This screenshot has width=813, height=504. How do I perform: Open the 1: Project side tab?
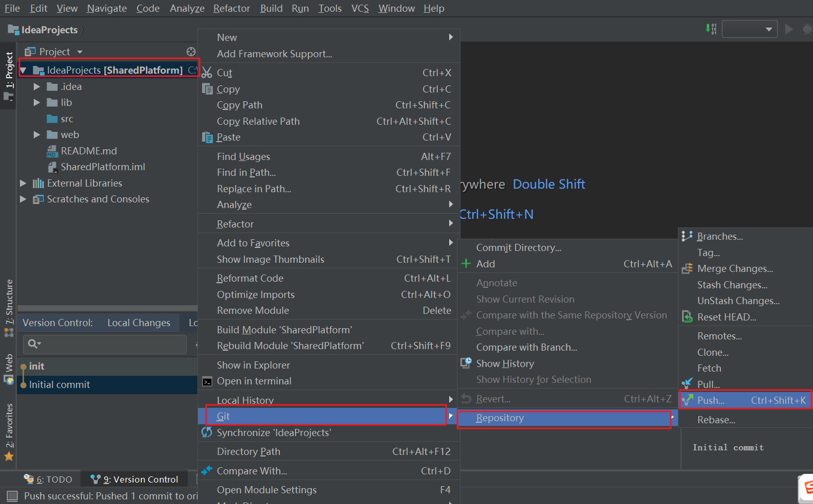coord(9,76)
